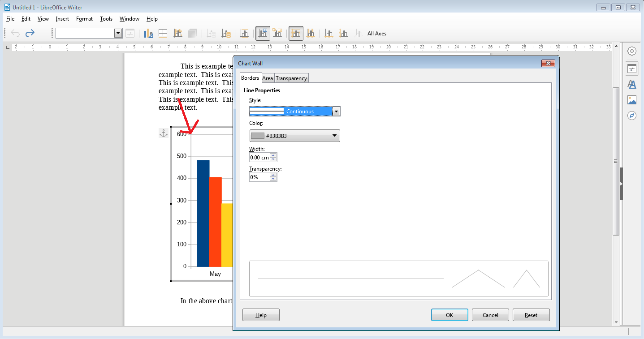Click the anchor icon beside the chart
This screenshot has height=339, width=644.
point(164,133)
